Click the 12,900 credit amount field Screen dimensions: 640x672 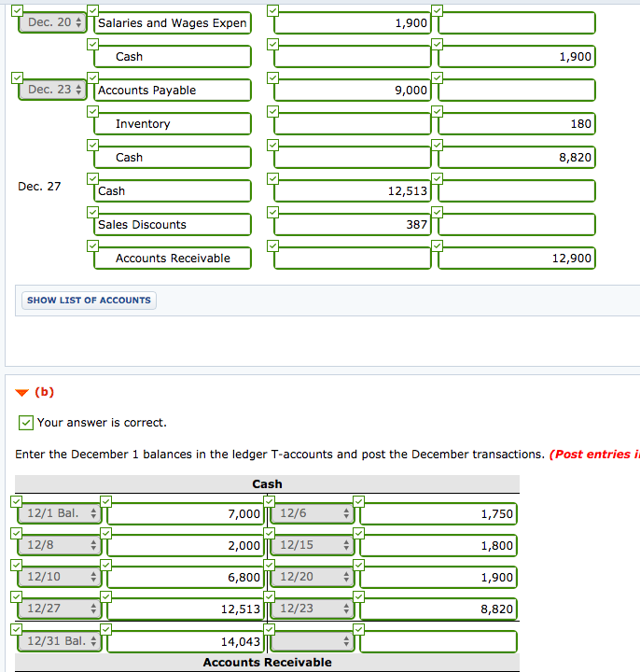tap(517, 258)
